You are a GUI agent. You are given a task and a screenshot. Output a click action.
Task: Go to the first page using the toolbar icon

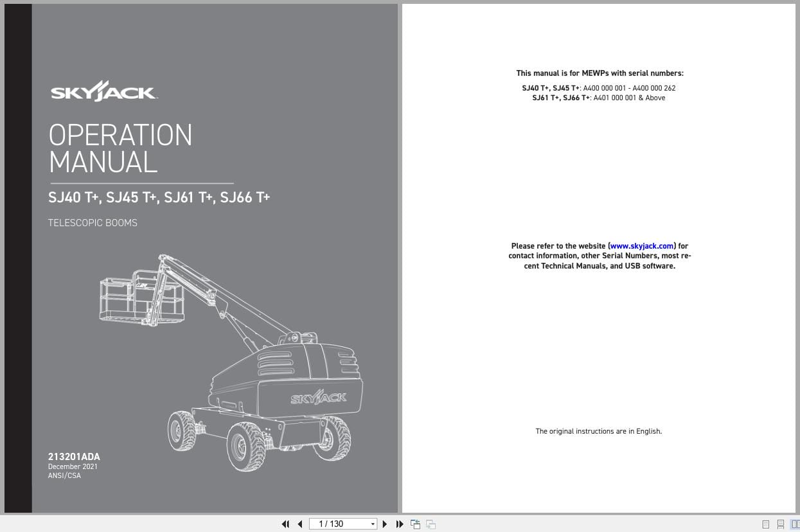(x=285, y=524)
